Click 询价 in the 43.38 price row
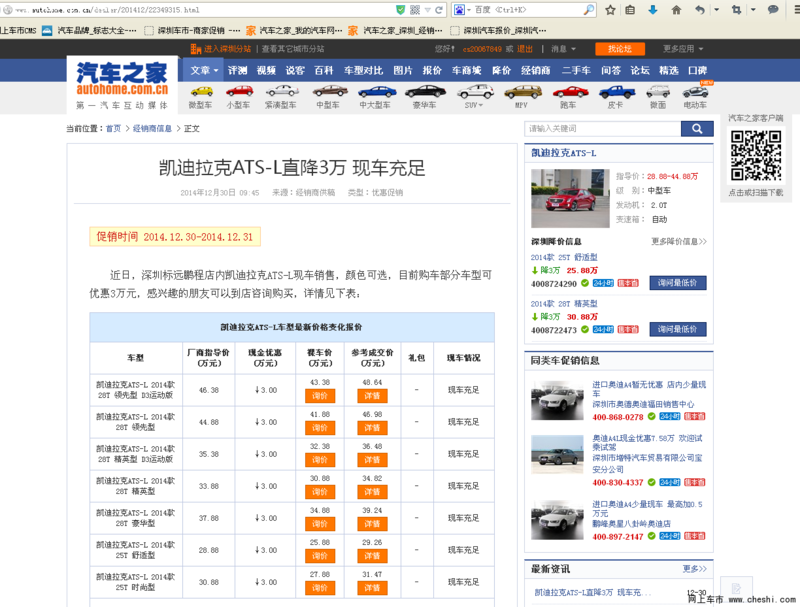 coord(320,396)
